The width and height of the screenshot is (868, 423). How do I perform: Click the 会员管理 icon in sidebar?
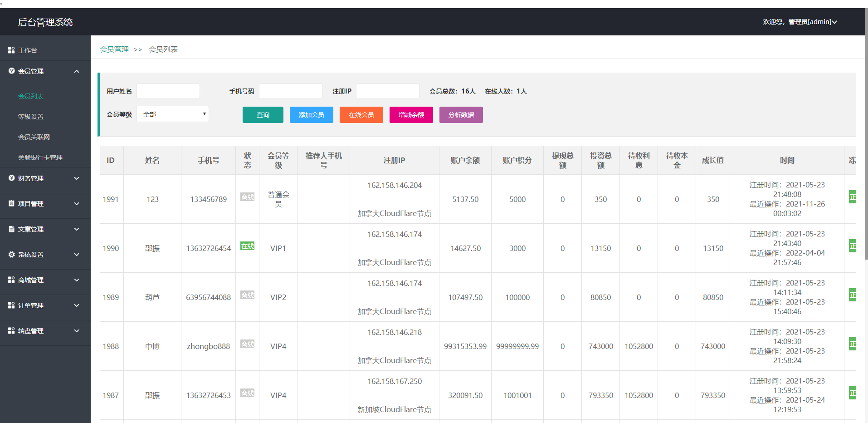pos(11,71)
